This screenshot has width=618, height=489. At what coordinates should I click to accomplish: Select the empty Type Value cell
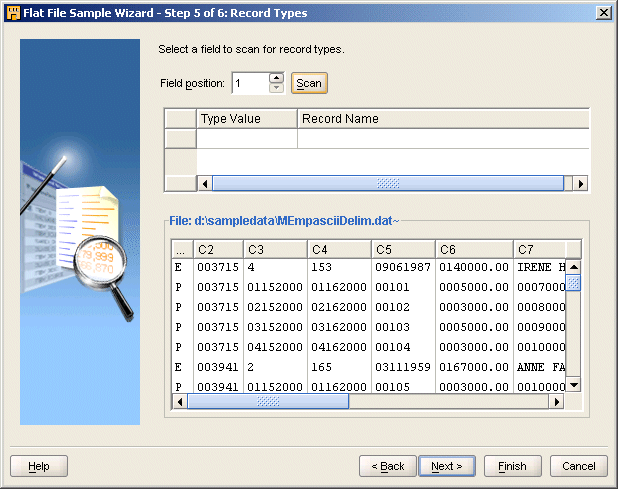247,139
